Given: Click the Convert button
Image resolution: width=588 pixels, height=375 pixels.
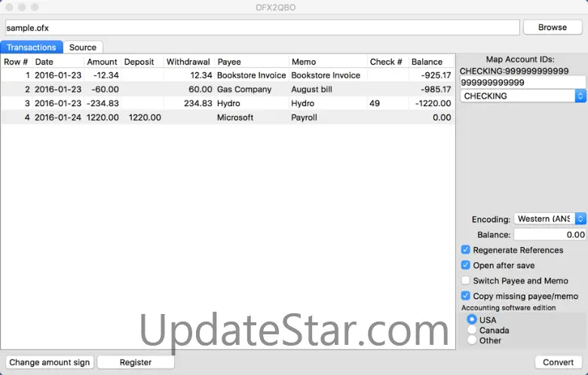Looking at the screenshot, I should tap(559, 362).
